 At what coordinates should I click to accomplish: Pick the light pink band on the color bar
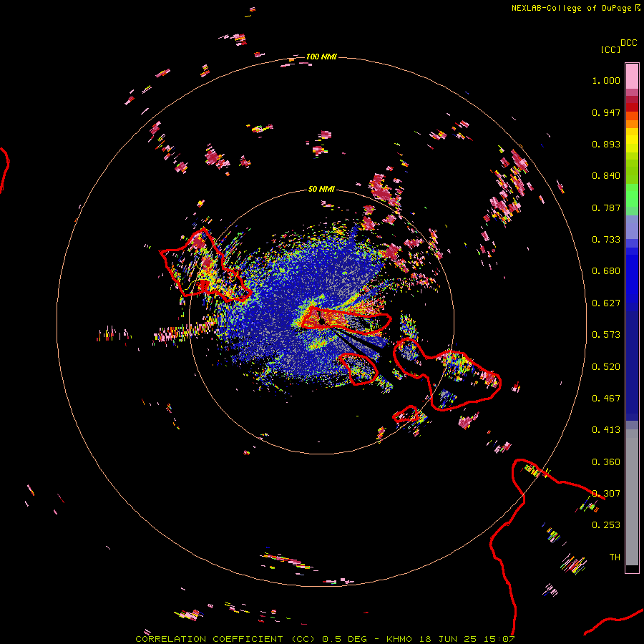632,76
